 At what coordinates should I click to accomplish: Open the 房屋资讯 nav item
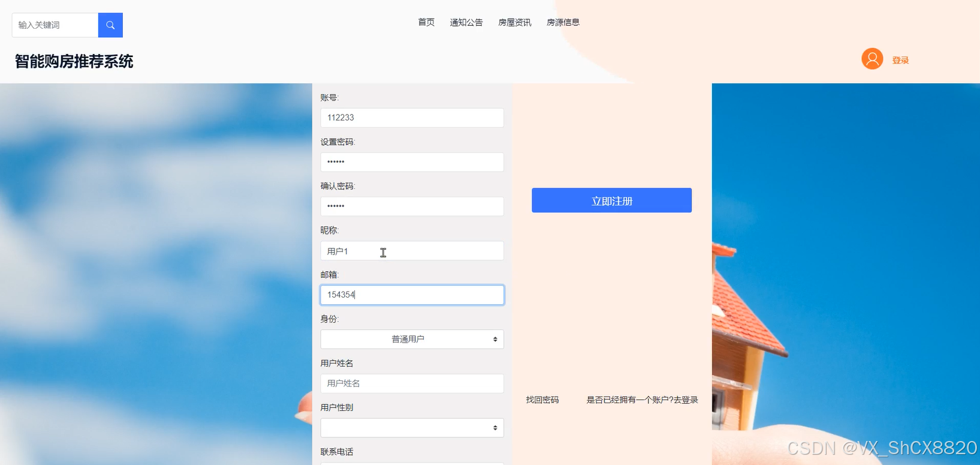point(514,22)
